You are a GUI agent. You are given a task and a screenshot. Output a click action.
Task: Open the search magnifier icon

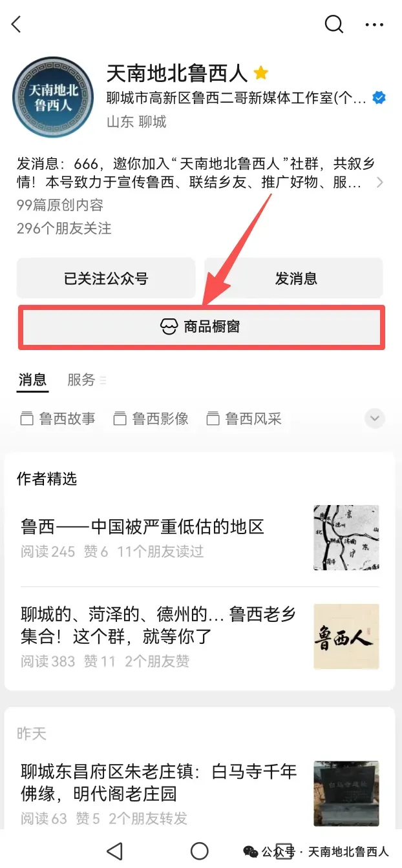333,25
